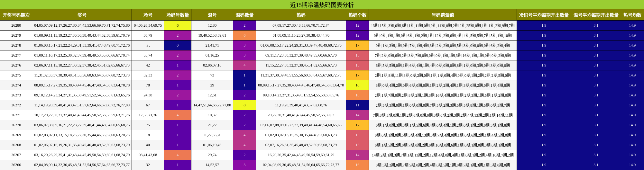Viewport: 644px width, 170px height.
Task: Click warm number 73 in row 26275
Action: point(212,75)
